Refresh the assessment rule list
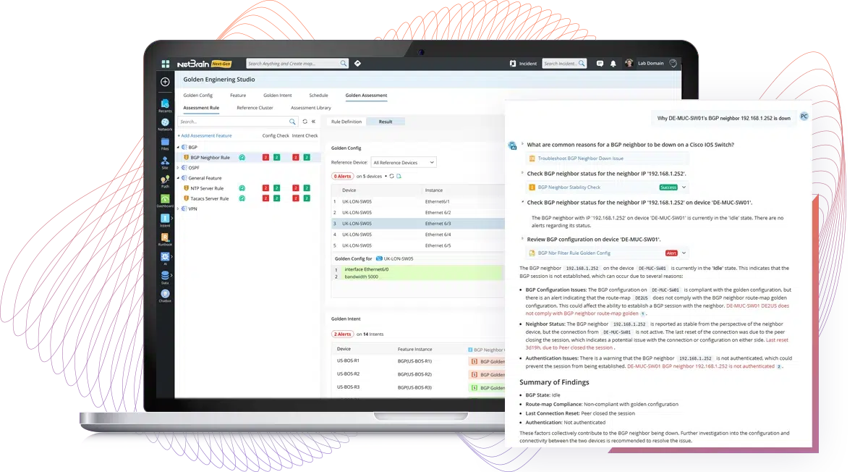The width and height of the screenshot is (868, 472). click(x=305, y=122)
